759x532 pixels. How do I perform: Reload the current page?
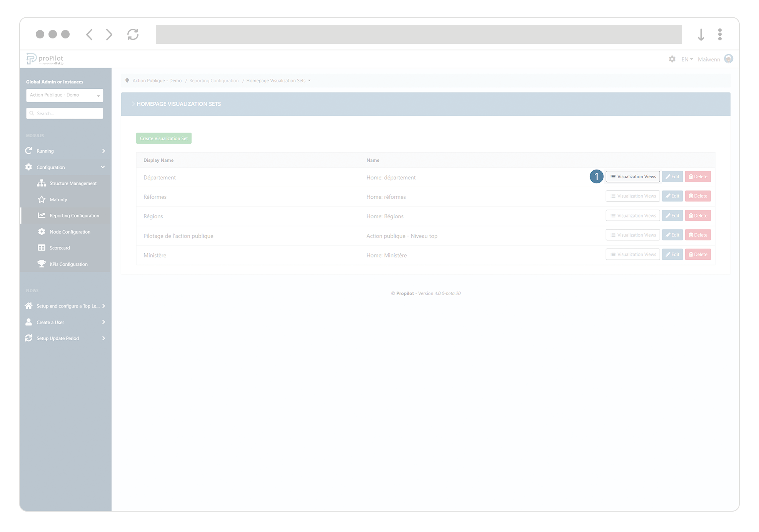coord(133,35)
